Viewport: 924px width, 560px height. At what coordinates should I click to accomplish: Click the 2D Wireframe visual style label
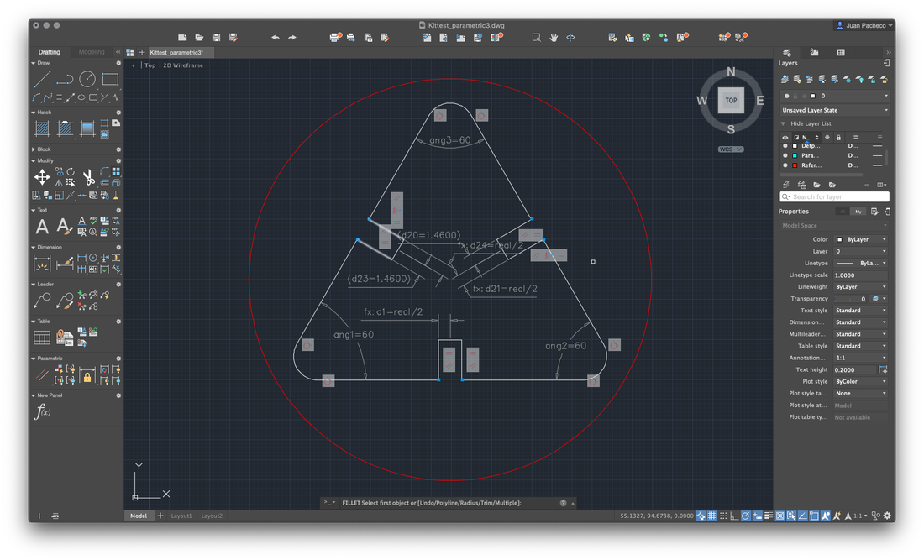pyautogui.click(x=183, y=65)
